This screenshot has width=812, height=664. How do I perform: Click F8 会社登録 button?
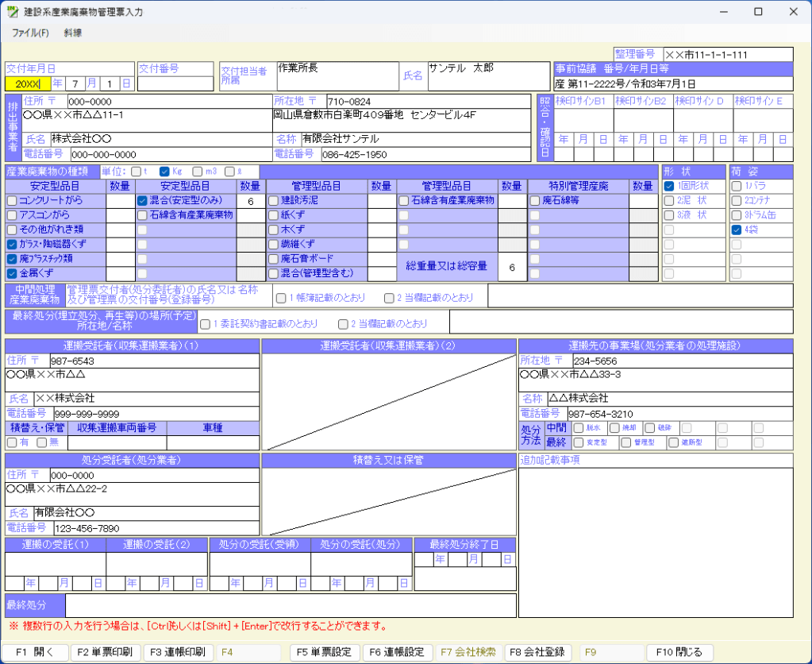(538, 652)
